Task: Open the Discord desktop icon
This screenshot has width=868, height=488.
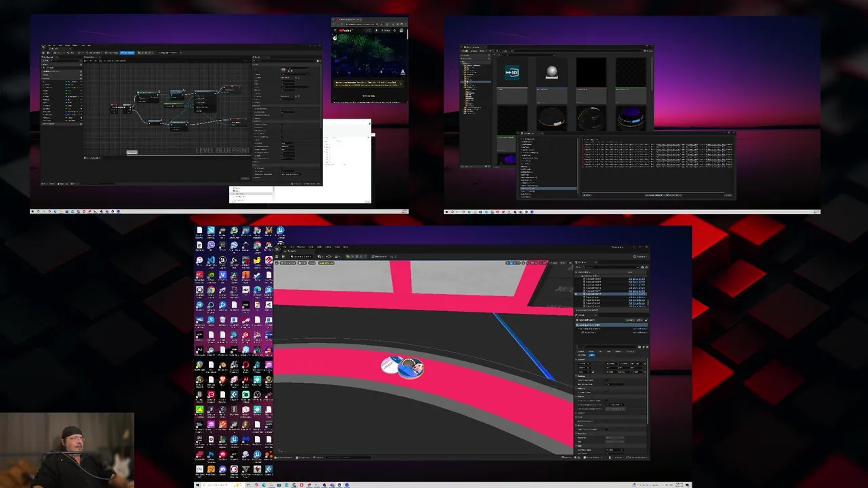Action: pyautogui.click(x=222, y=469)
